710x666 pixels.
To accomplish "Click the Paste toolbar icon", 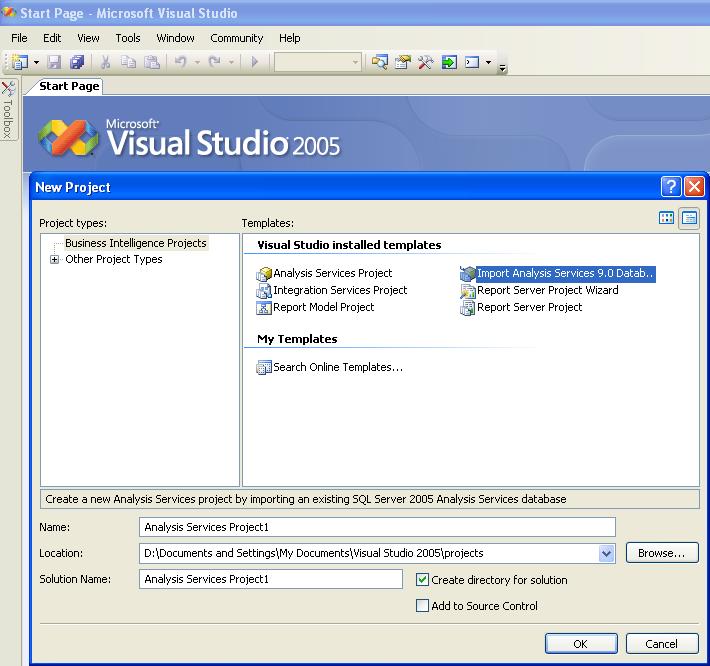I will point(152,62).
